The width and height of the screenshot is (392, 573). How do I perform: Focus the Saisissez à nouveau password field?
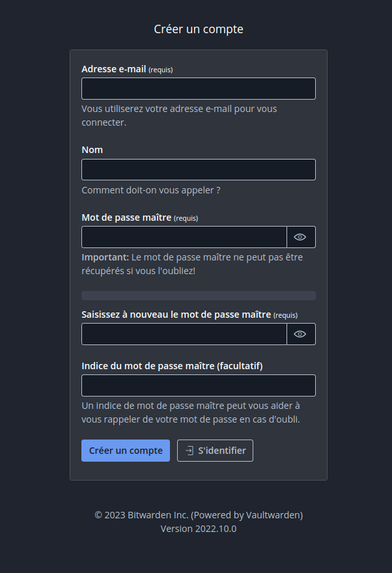click(x=184, y=334)
